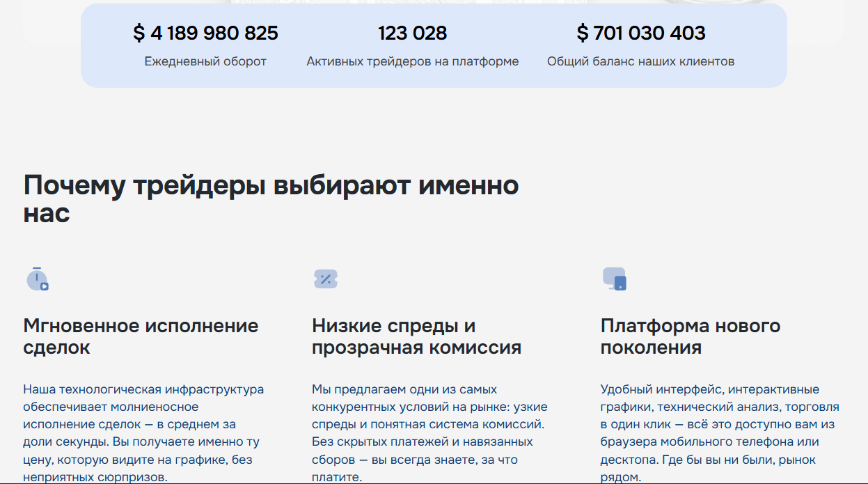Click the 123 028 active traders number
The height and width of the screenshot is (484, 868).
pyautogui.click(x=412, y=33)
